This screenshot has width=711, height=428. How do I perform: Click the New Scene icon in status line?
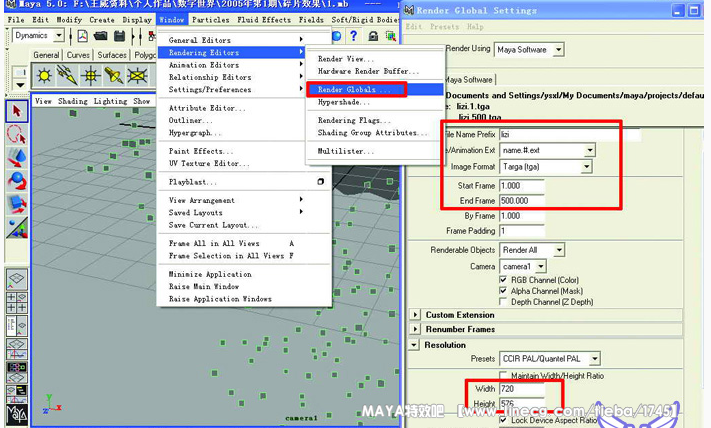(83, 36)
